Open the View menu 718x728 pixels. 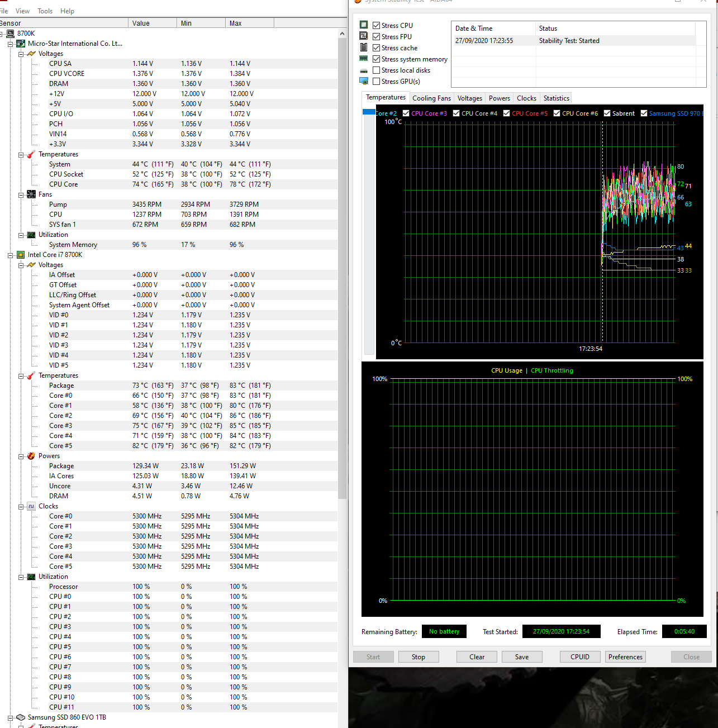tap(23, 11)
